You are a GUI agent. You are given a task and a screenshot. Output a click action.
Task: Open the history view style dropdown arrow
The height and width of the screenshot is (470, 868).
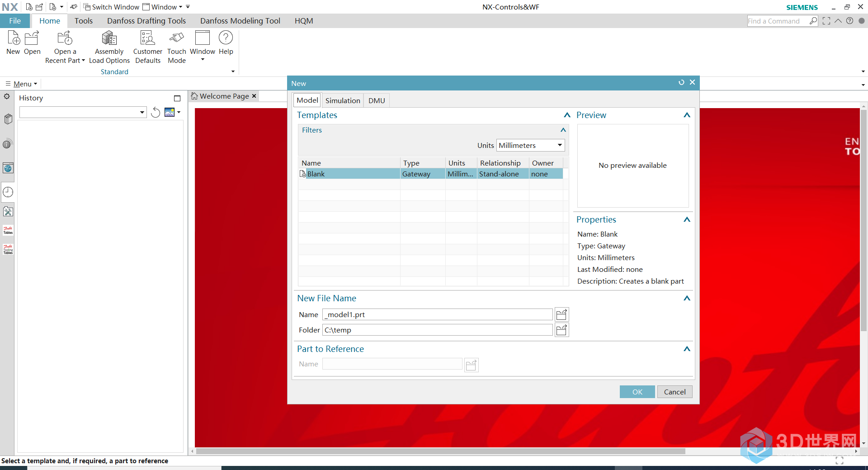click(179, 112)
